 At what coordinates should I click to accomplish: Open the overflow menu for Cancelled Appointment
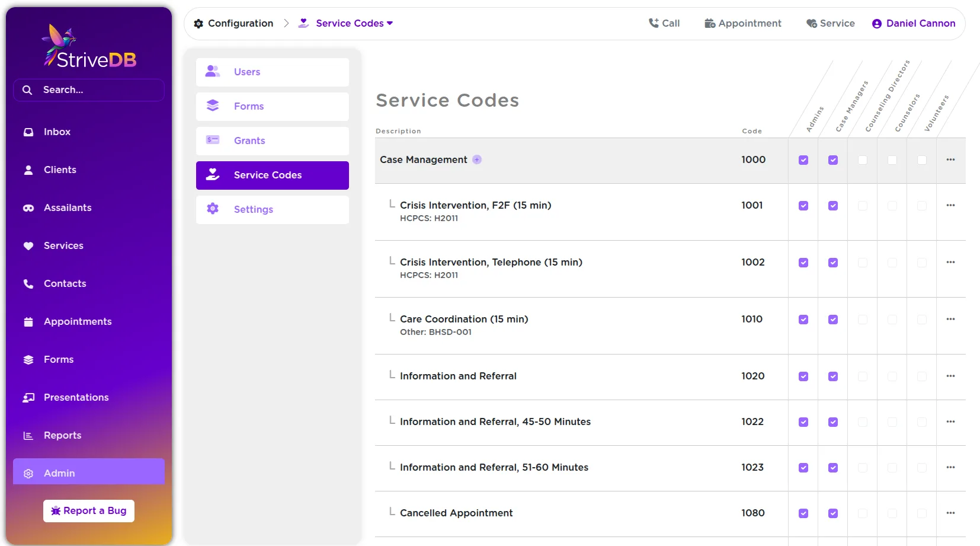pyautogui.click(x=950, y=513)
